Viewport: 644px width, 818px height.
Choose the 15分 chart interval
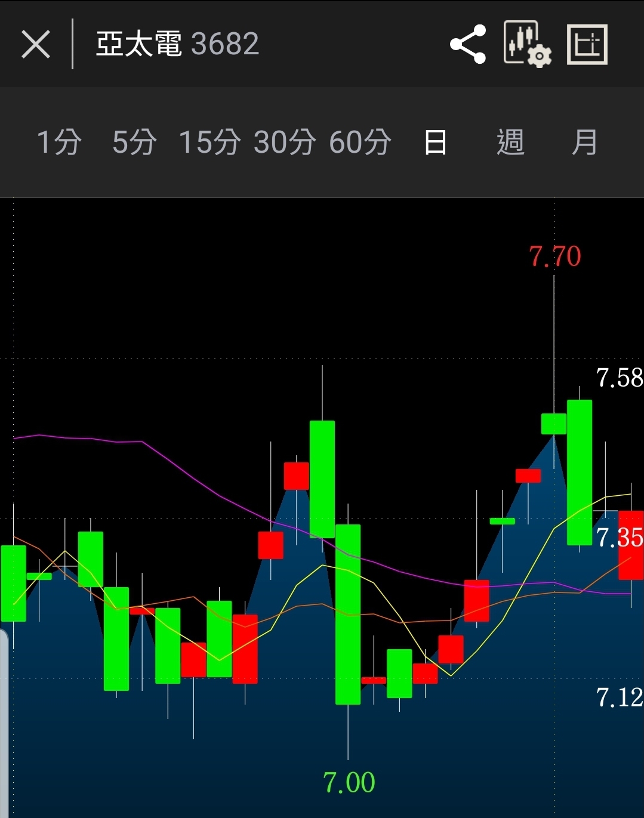coord(209,143)
